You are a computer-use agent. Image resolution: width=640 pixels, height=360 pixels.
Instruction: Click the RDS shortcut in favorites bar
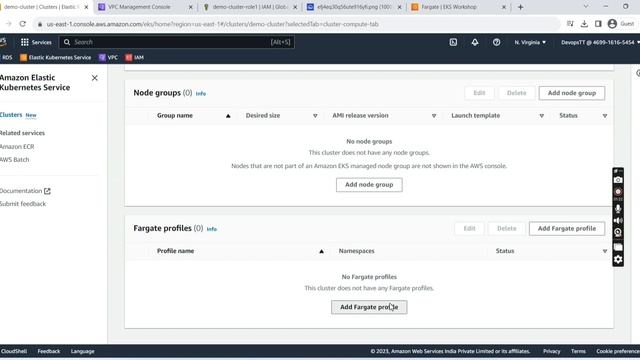click(7, 58)
